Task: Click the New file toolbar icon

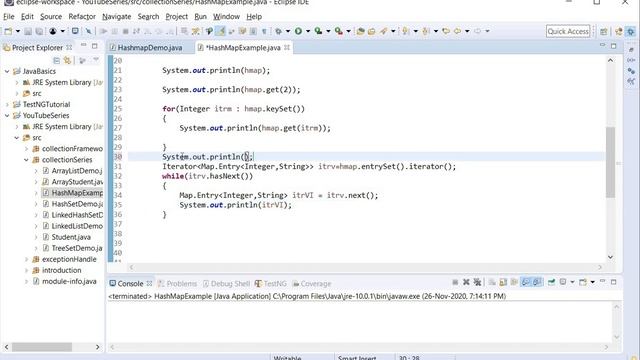Action: (x=8, y=31)
